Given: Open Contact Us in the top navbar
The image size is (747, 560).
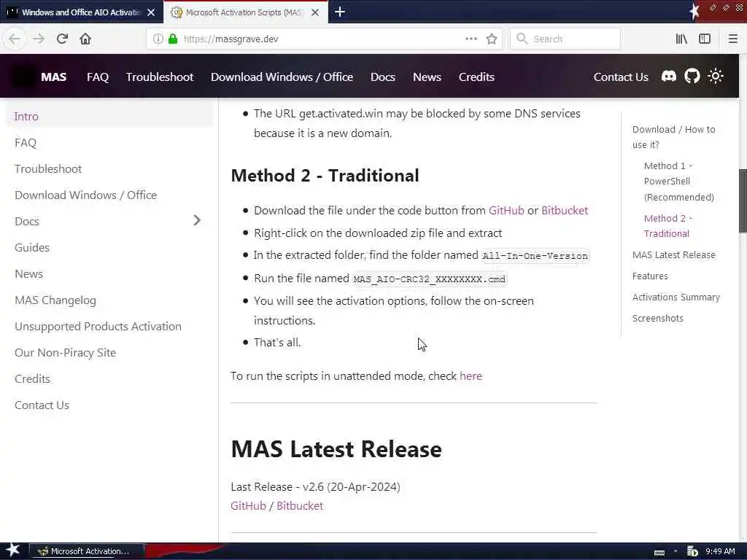Looking at the screenshot, I should [621, 77].
